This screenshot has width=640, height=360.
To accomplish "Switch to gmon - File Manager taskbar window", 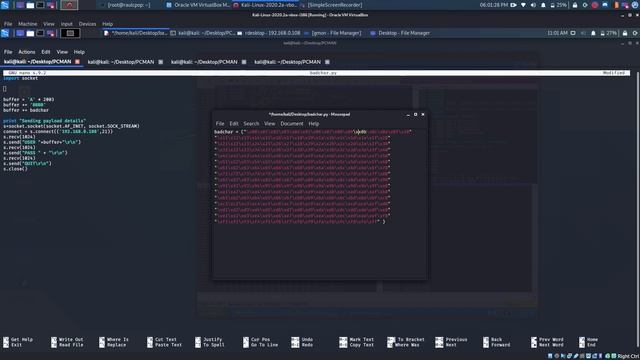I will click(333, 33).
